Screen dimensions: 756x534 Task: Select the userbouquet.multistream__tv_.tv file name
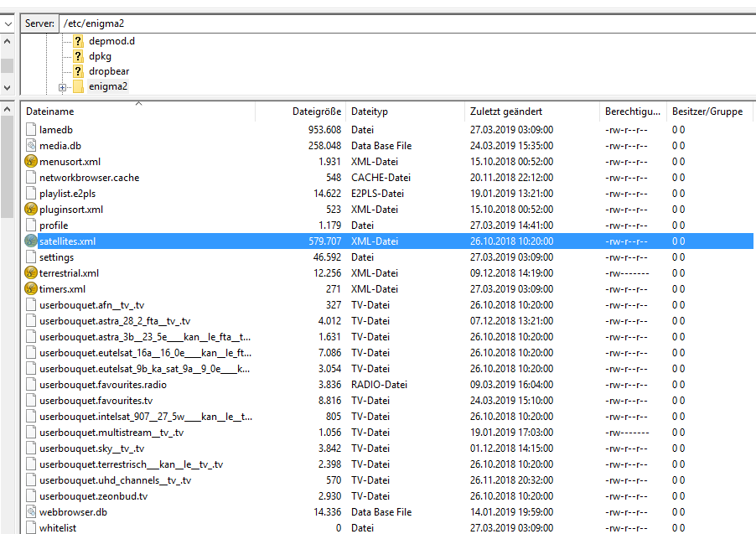click(x=111, y=433)
